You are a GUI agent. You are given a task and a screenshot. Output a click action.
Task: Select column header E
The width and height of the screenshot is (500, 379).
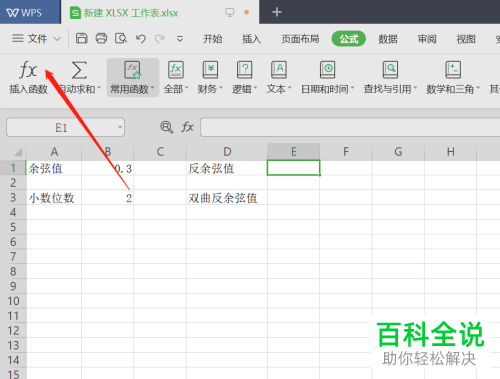point(294,152)
